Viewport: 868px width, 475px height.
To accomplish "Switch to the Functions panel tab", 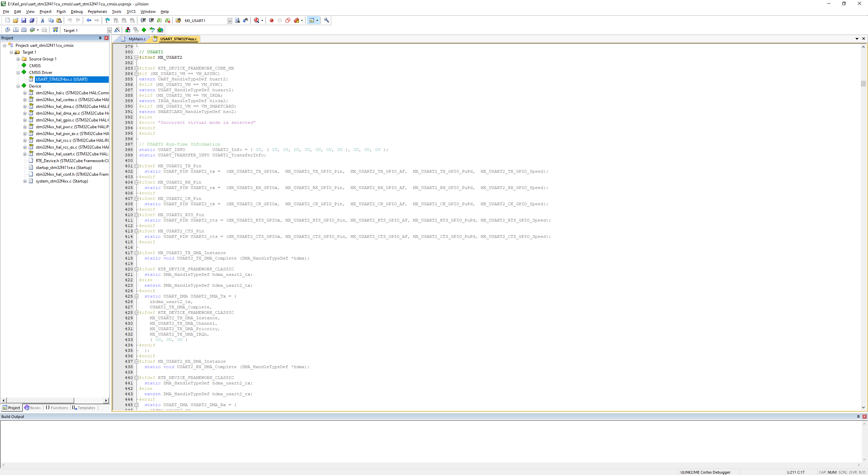I will tap(57, 408).
